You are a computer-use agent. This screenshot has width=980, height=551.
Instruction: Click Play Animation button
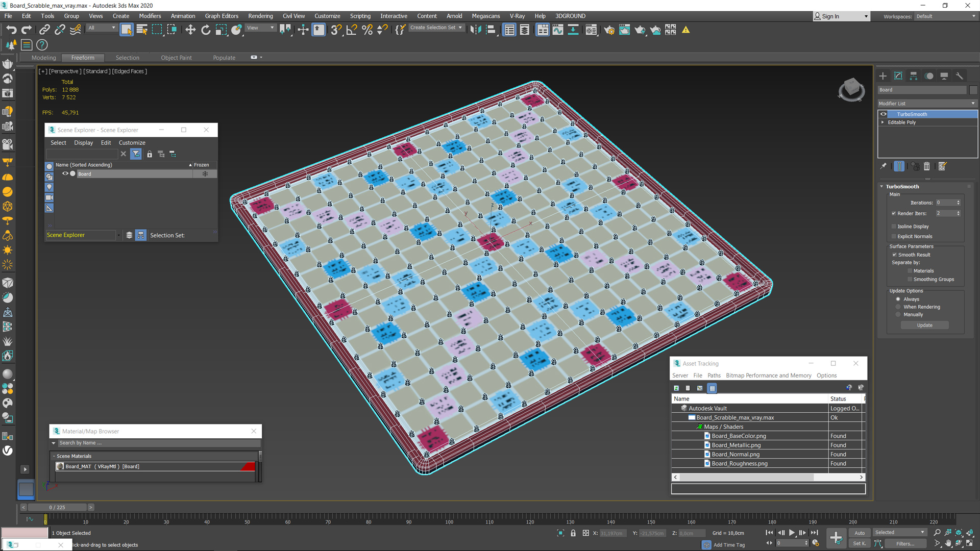792,533
